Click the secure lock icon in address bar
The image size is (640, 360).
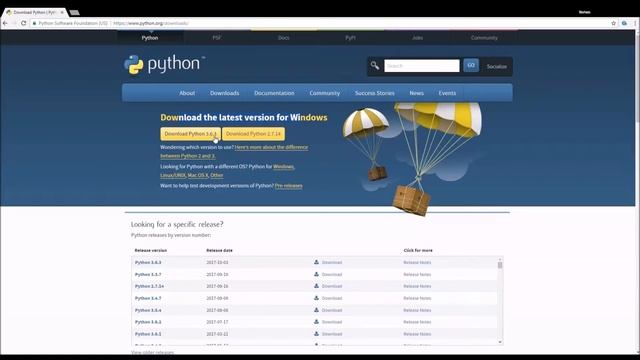34,23
